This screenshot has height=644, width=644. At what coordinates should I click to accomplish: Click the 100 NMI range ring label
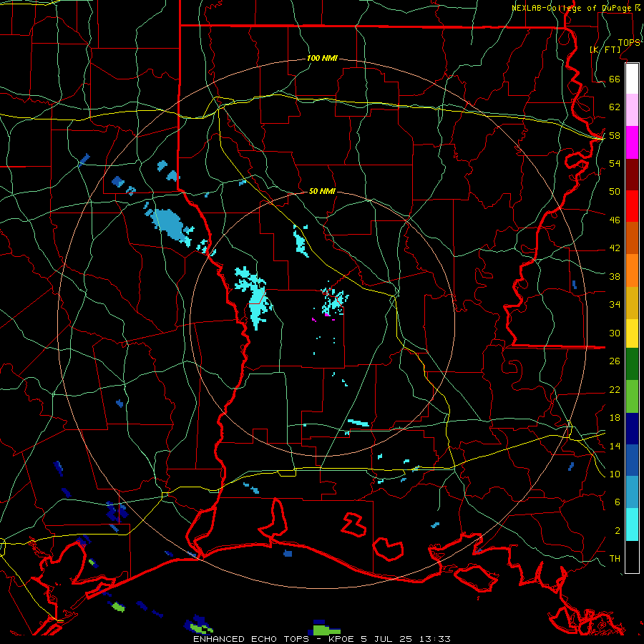coord(322,58)
